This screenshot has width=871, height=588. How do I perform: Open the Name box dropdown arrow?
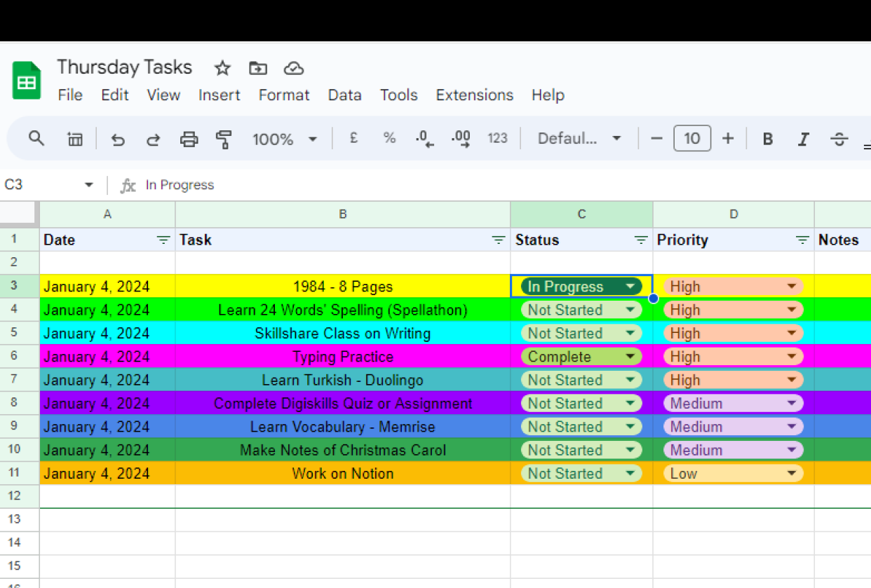[x=89, y=185]
